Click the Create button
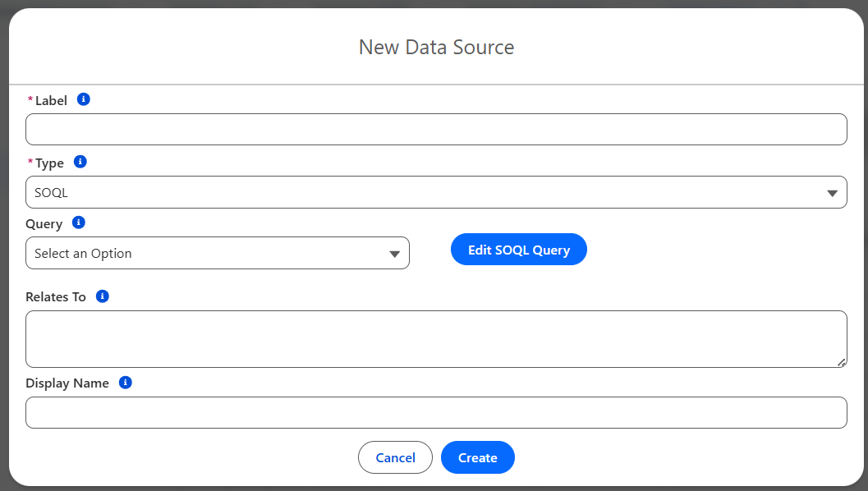 [477, 457]
